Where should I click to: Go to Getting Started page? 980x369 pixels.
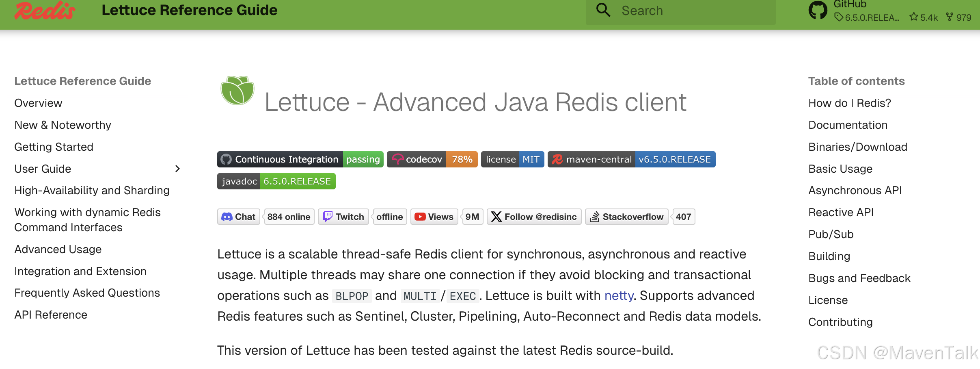coord(54,147)
